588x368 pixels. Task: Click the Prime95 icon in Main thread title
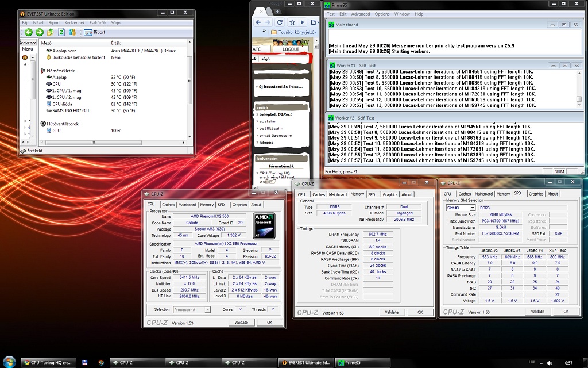tap(331, 25)
